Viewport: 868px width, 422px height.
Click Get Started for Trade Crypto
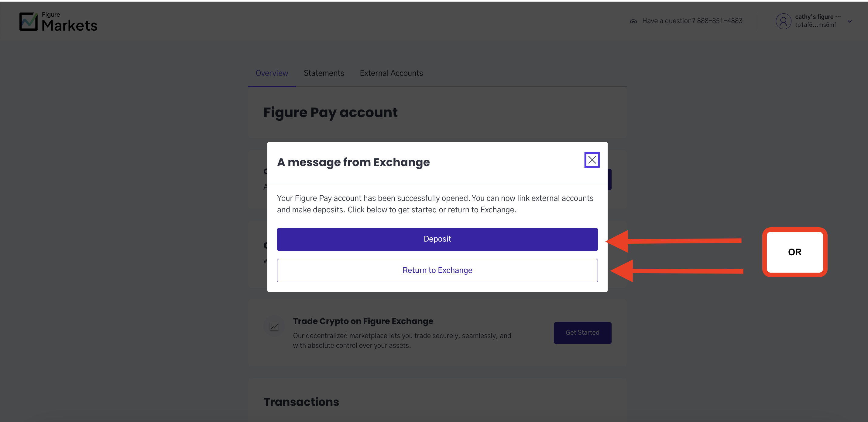coord(582,333)
